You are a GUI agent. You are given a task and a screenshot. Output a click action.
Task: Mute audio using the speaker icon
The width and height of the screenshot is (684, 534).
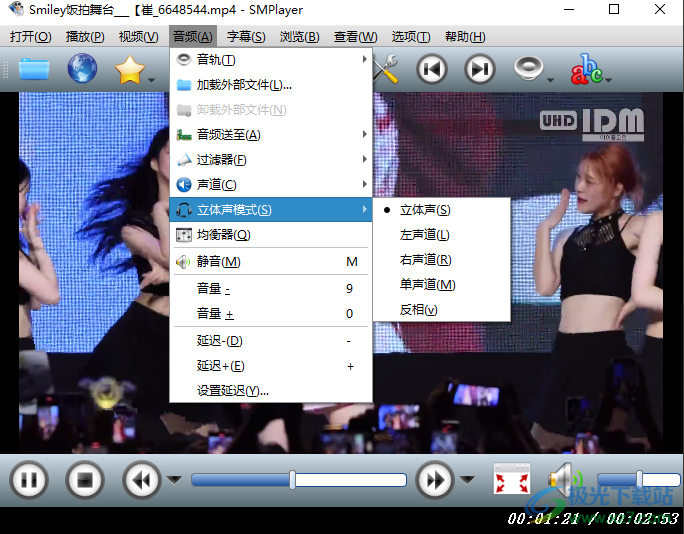pos(562,479)
